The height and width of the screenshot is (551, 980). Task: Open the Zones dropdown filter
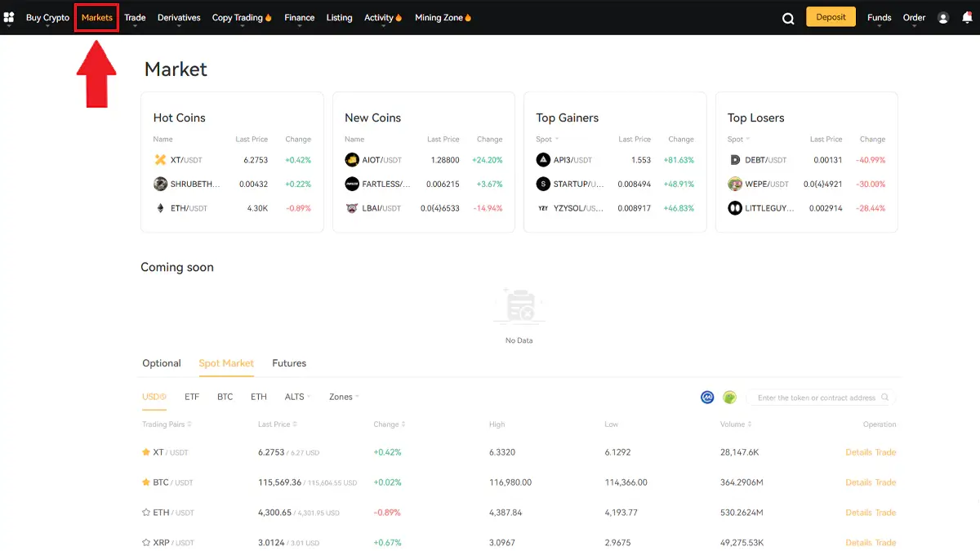pos(344,397)
